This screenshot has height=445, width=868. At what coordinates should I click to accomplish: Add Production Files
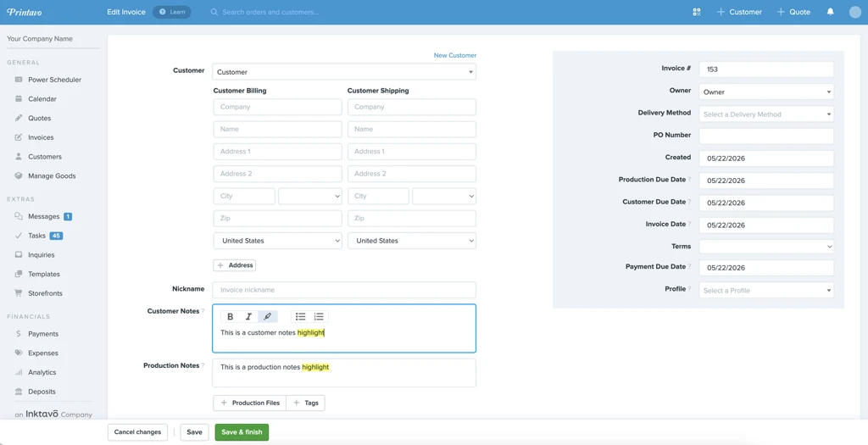click(x=250, y=403)
